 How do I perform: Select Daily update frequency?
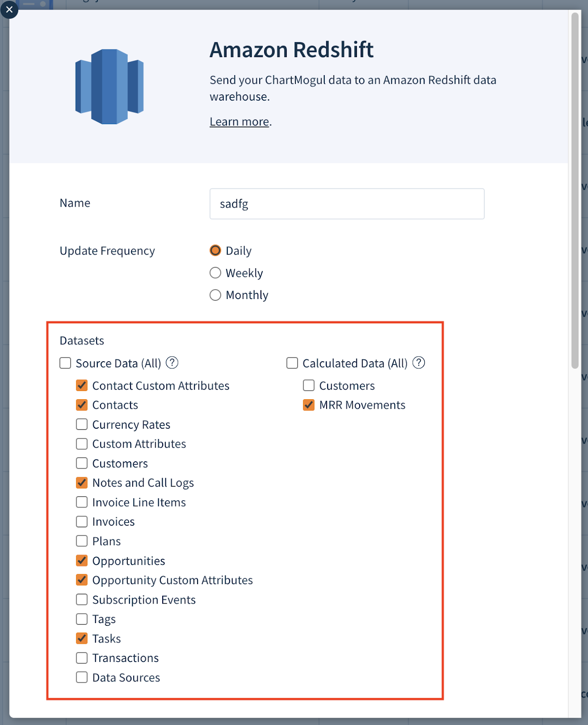[x=215, y=251]
